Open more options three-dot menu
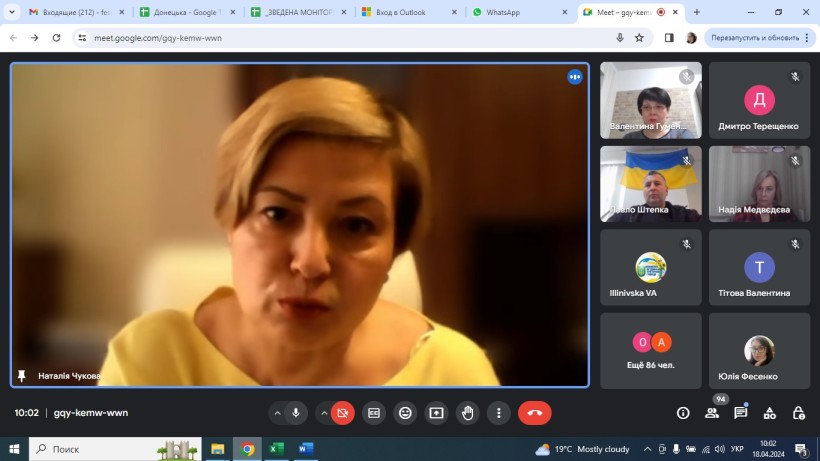 498,413
